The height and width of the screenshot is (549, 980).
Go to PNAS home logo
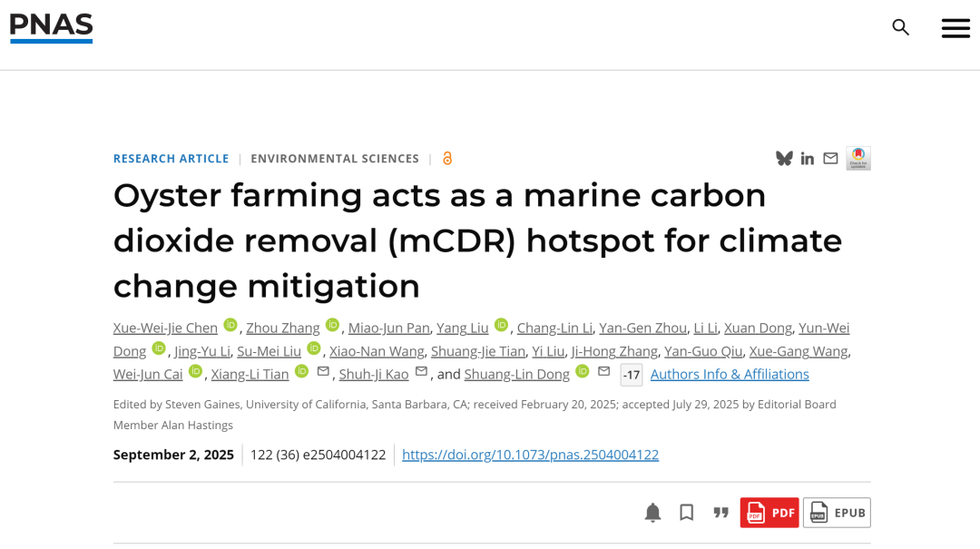(51, 28)
